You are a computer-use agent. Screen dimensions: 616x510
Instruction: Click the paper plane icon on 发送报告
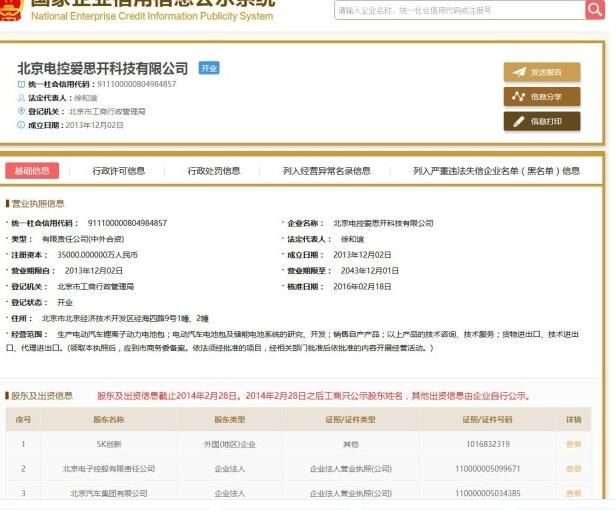coord(519,72)
